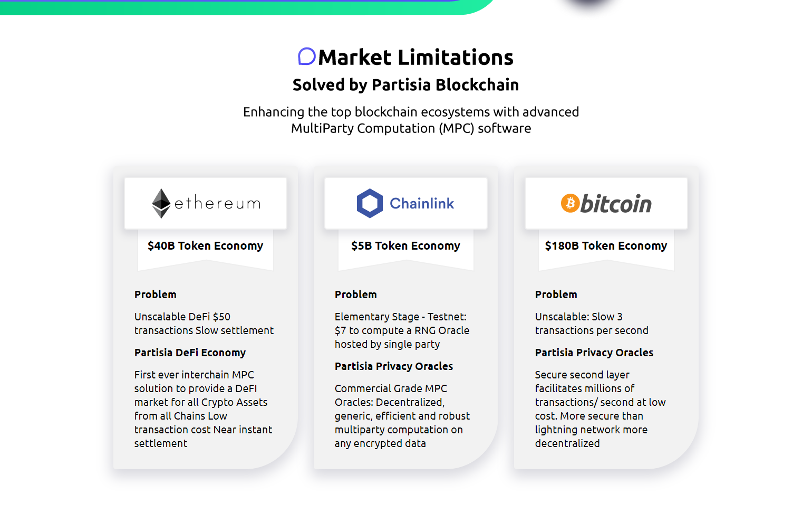Click the purple Partisia speech bubble icon
The image size is (812, 513).
point(307,56)
